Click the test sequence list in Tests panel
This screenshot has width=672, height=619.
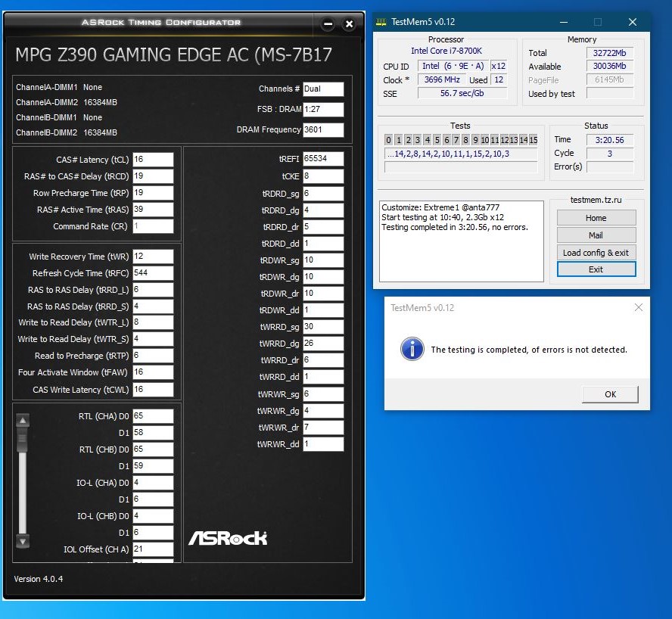pyautogui.click(x=461, y=154)
